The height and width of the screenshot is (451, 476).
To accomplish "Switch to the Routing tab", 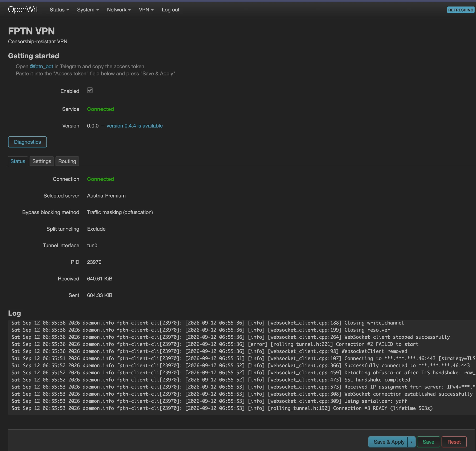I will click(67, 161).
